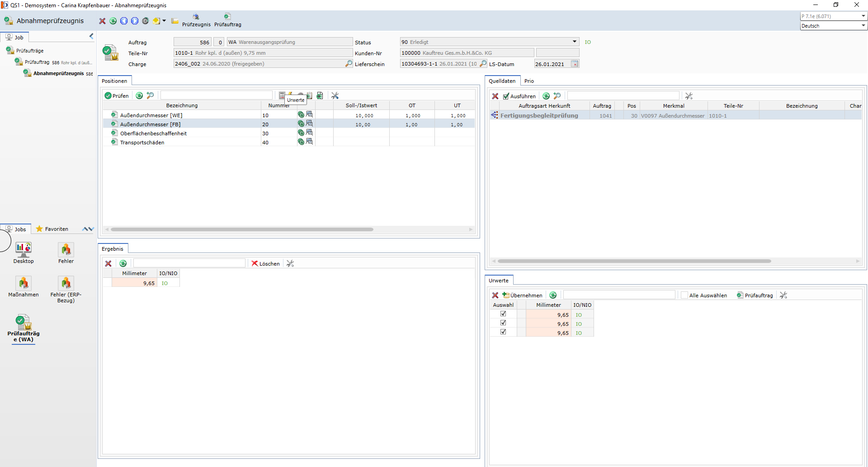The width and height of the screenshot is (868, 467).
Task: Click the Quelldaten filter input field
Action: (x=623, y=96)
